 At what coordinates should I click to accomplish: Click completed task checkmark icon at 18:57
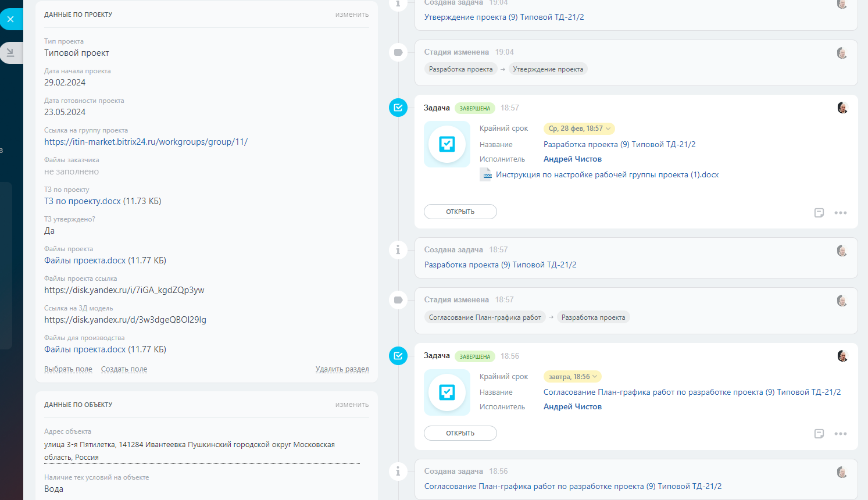pyautogui.click(x=398, y=108)
